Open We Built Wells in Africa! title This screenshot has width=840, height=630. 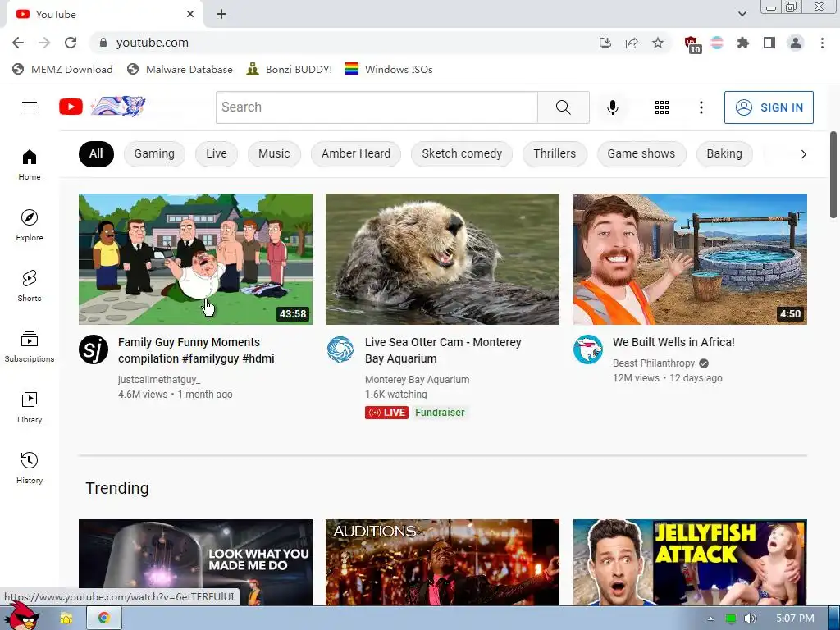(673, 342)
